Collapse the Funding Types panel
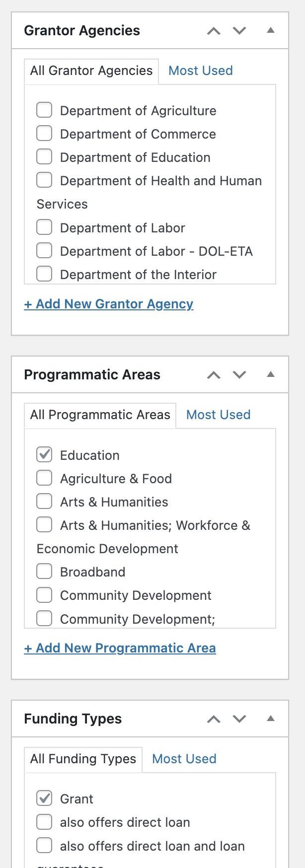This screenshot has width=305, height=868. pos(271,719)
